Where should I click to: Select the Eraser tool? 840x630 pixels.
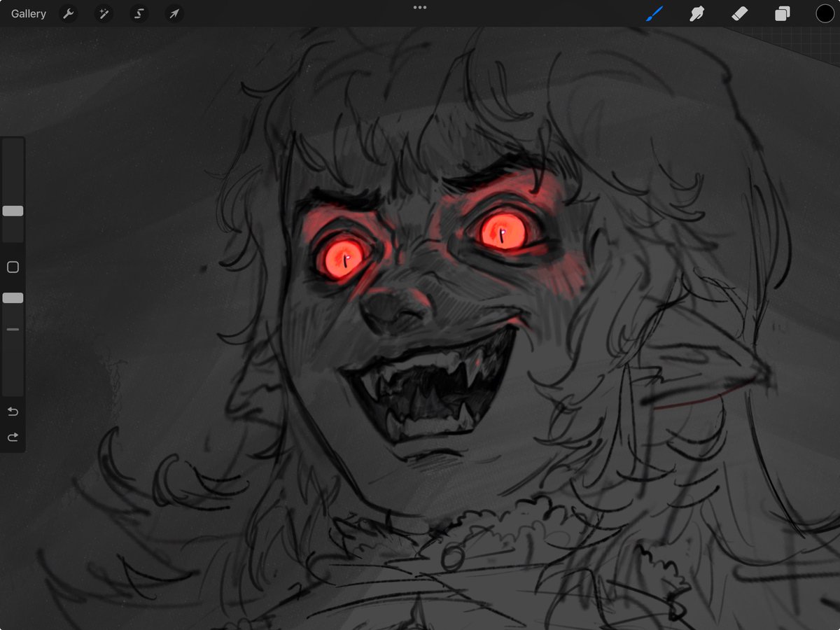coord(740,14)
